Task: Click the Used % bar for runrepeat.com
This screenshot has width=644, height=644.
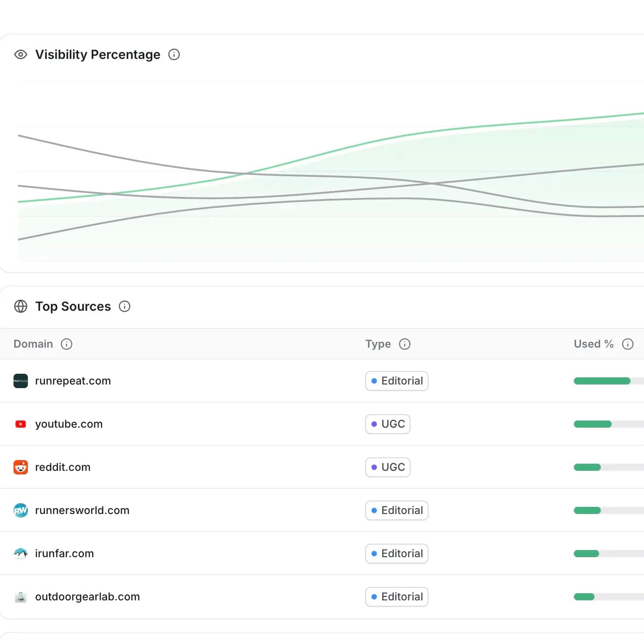Action: coord(603,381)
